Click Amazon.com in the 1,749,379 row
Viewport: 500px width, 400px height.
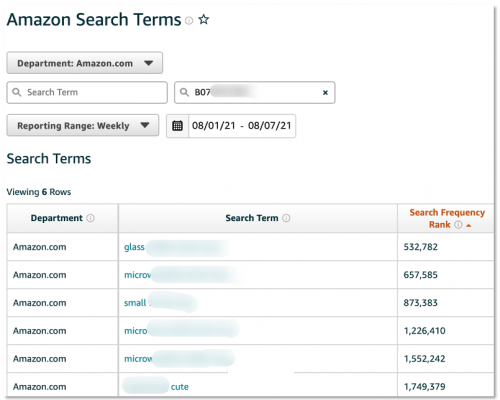[40, 387]
